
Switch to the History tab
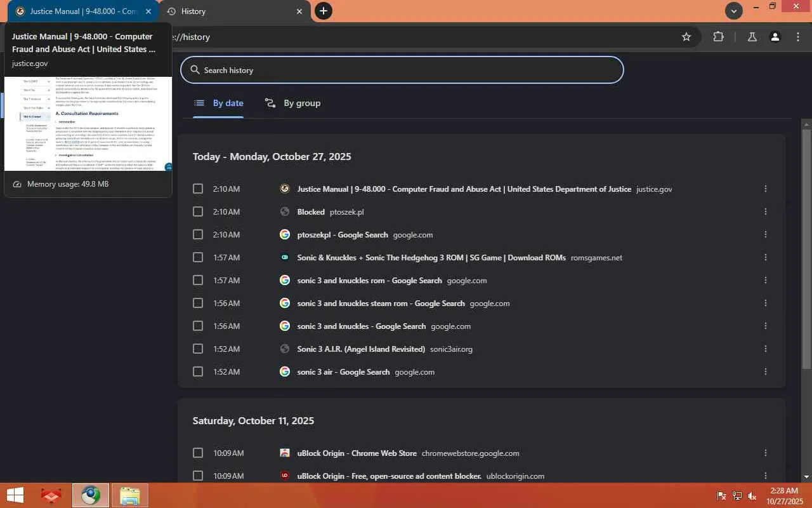point(235,11)
